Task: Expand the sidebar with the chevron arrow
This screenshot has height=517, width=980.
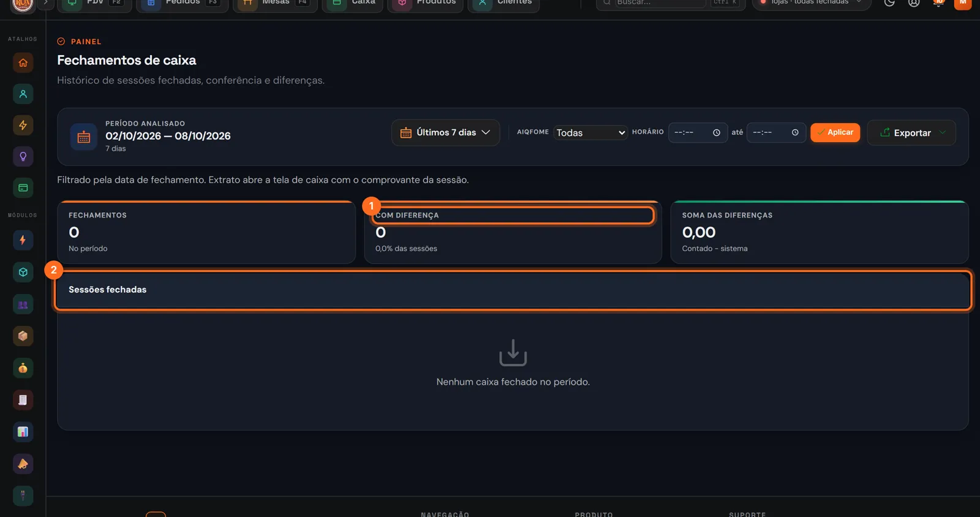Action: 45,3
